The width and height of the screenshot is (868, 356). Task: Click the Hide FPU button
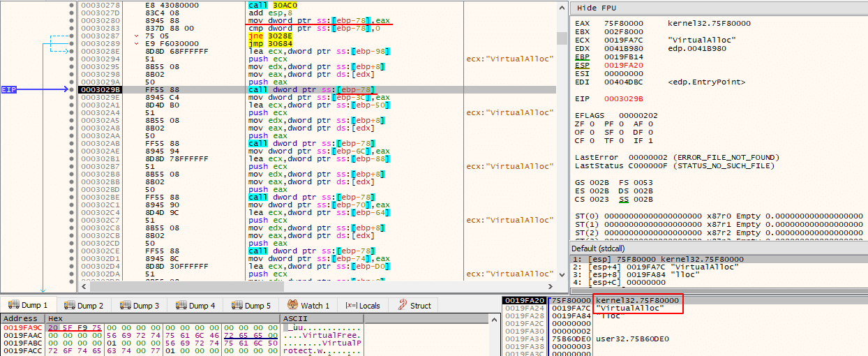click(x=597, y=8)
